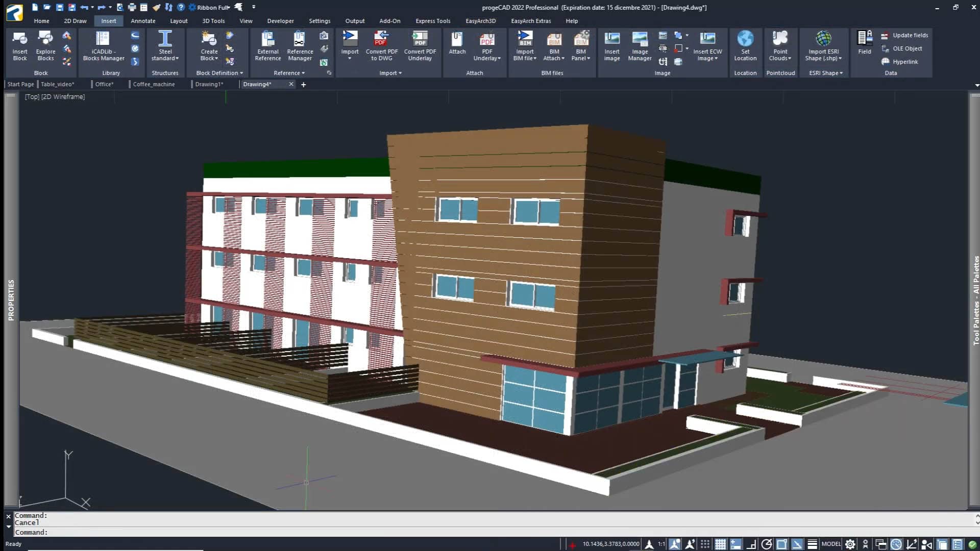Viewport: 980px width, 551px height.
Task: Toggle polar tracking in status bar
Action: (766, 544)
